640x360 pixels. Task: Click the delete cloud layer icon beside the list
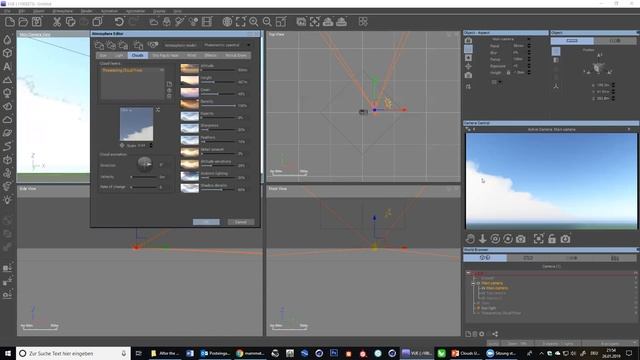coord(169,96)
